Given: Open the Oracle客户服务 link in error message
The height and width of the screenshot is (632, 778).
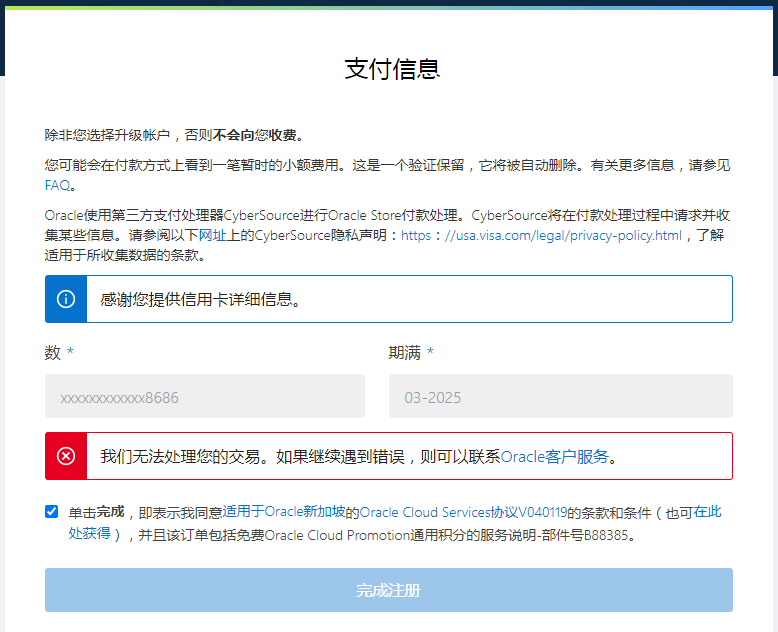Looking at the screenshot, I should [x=555, y=456].
